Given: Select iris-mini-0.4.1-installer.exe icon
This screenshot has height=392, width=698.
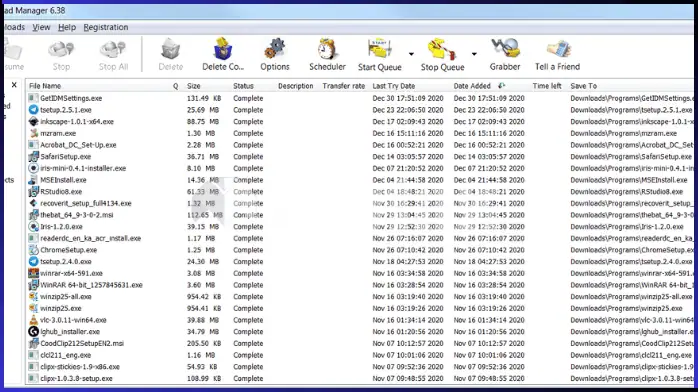Looking at the screenshot, I should (33, 168).
